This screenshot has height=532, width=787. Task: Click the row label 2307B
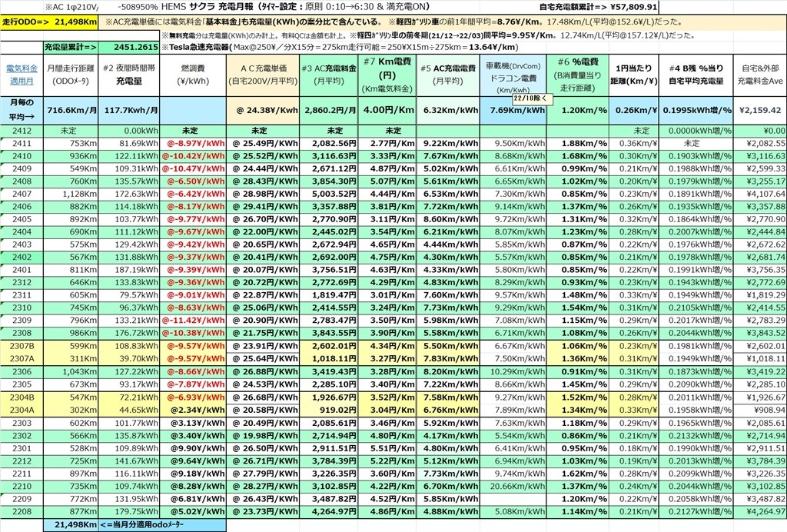[22, 346]
